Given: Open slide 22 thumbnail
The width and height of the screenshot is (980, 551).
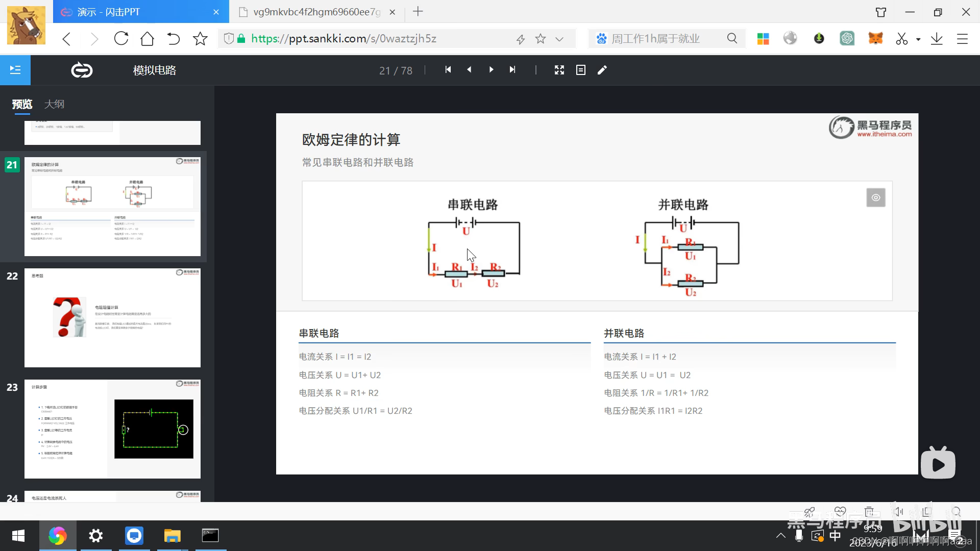Looking at the screenshot, I should (x=112, y=317).
